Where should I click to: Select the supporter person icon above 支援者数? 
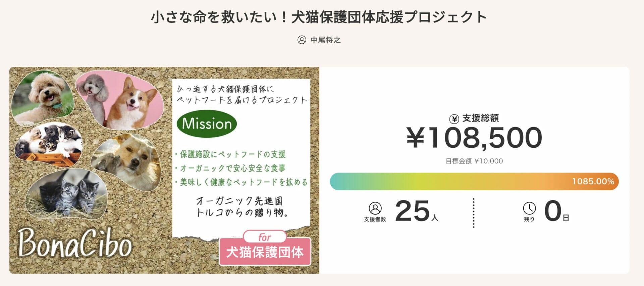tap(375, 208)
